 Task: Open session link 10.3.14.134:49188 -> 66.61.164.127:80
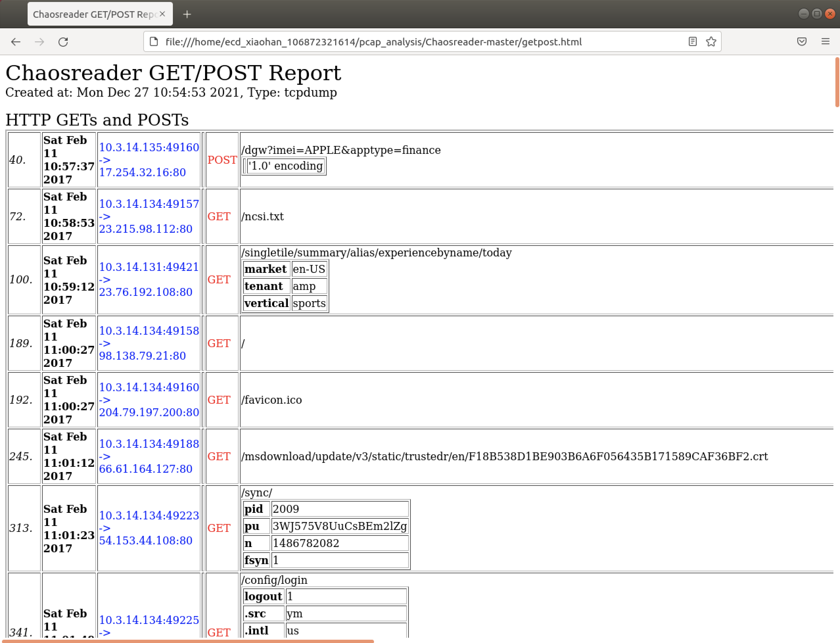149,456
